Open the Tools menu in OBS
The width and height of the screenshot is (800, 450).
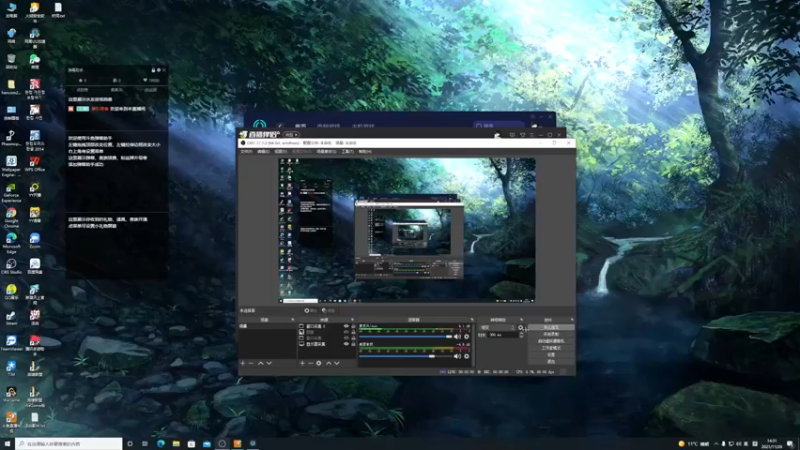(x=347, y=152)
